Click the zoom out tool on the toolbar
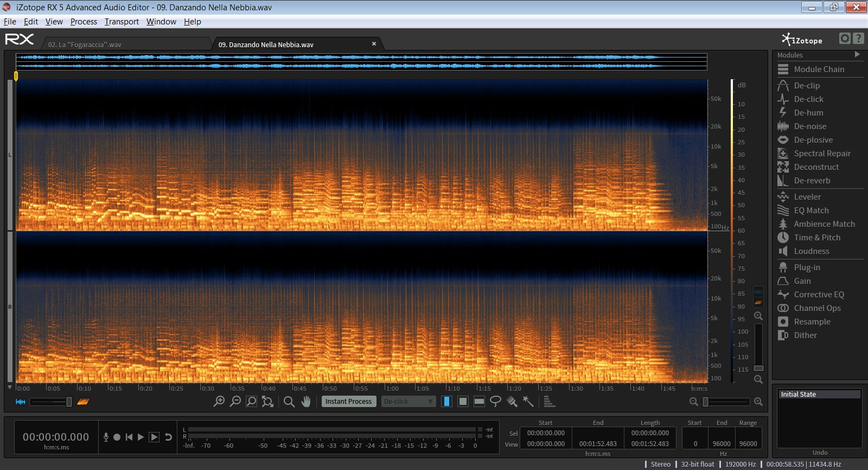The height and width of the screenshot is (470, 868). pyautogui.click(x=235, y=402)
